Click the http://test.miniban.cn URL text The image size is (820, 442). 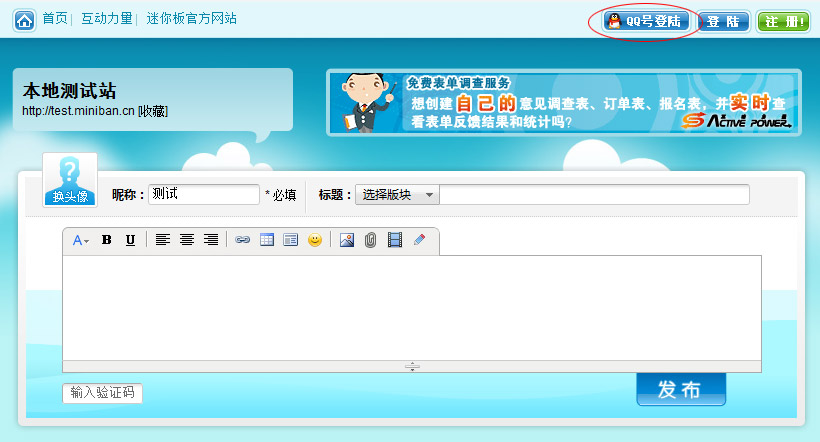(78, 111)
